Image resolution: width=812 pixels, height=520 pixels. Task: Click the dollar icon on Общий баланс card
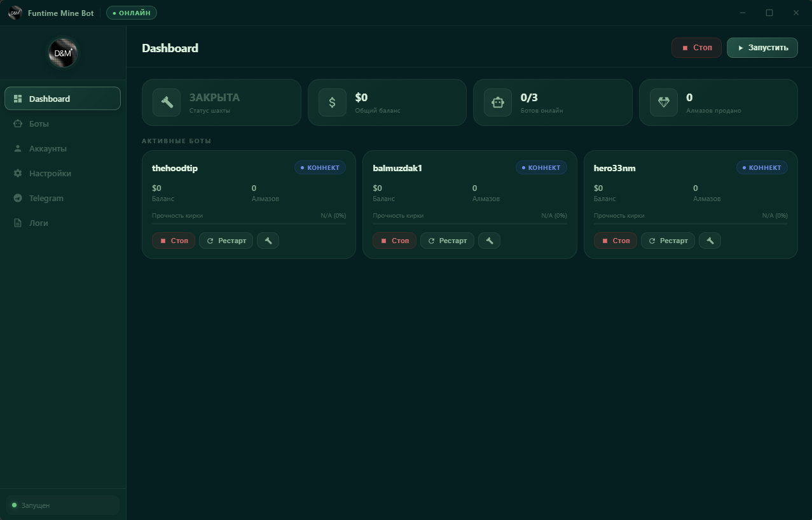point(332,102)
